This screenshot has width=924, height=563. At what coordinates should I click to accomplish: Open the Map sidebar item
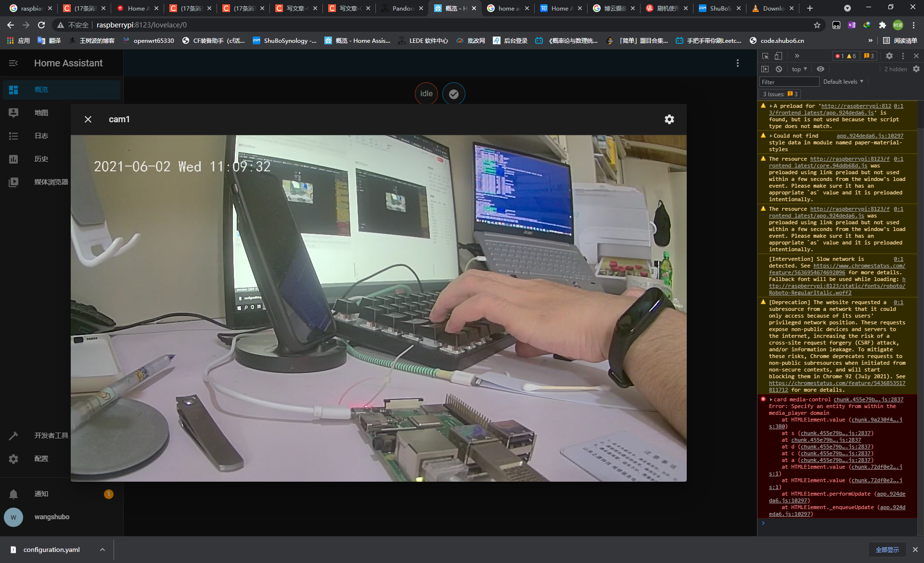click(41, 113)
